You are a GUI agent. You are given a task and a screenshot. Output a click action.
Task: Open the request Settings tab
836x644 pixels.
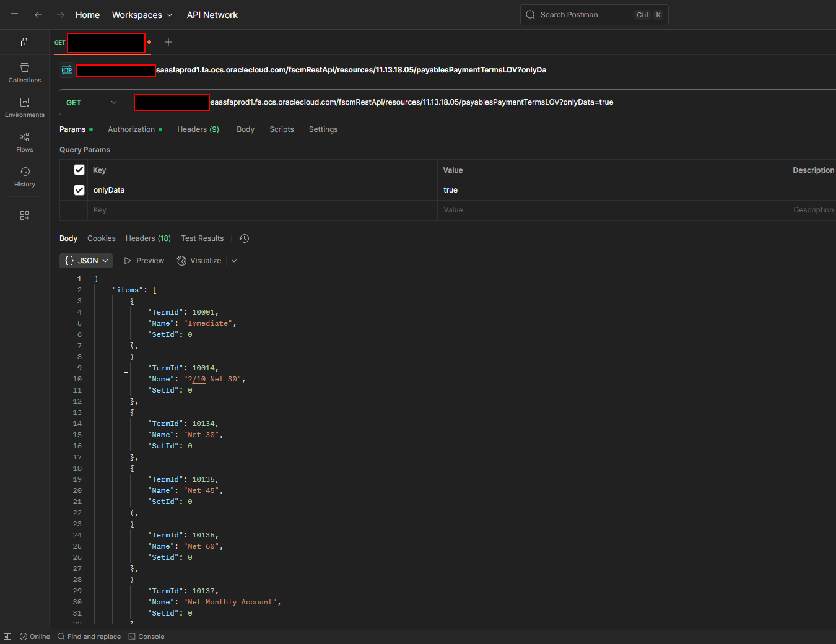click(323, 129)
